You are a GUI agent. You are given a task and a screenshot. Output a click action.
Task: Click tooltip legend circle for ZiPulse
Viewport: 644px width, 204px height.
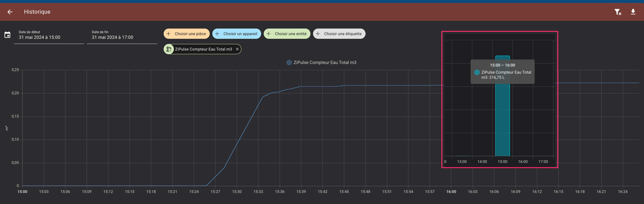point(477,72)
